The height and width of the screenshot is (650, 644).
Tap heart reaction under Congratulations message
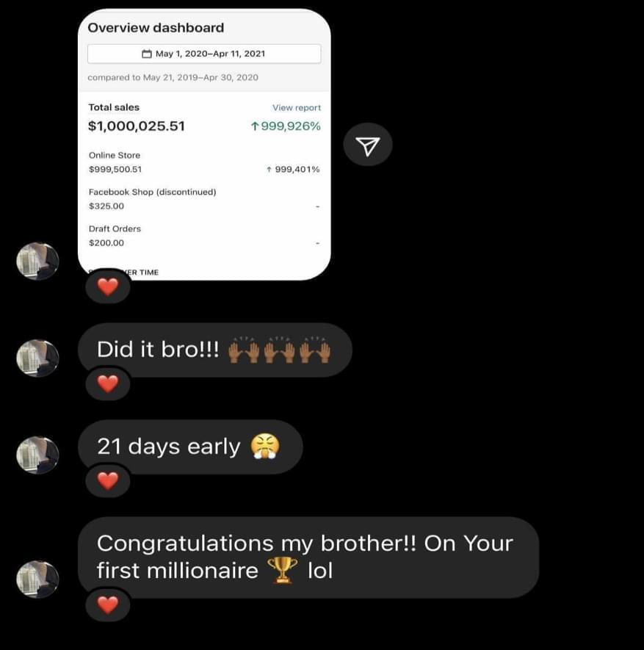pyautogui.click(x=108, y=604)
